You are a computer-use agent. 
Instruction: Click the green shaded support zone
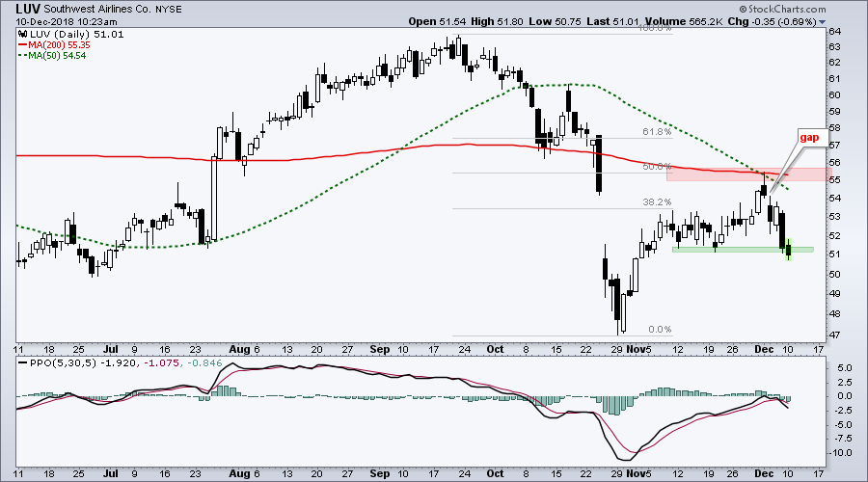(x=743, y=250)
